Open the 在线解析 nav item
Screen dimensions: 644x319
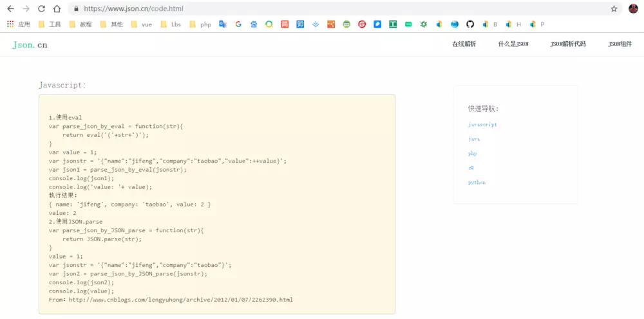[464, 44]
